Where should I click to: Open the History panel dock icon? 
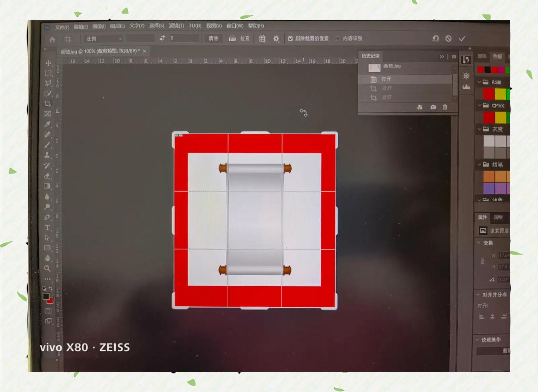tap(466, 60)
